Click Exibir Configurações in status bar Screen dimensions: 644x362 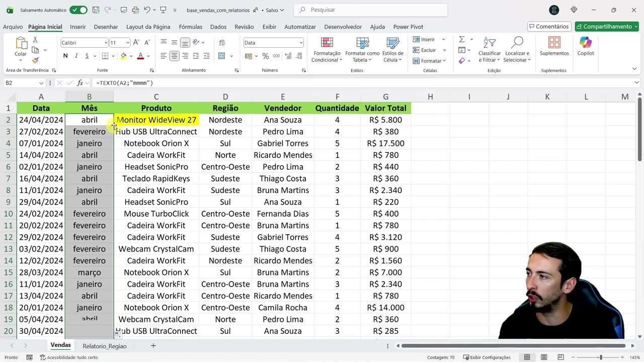point(487,357)
